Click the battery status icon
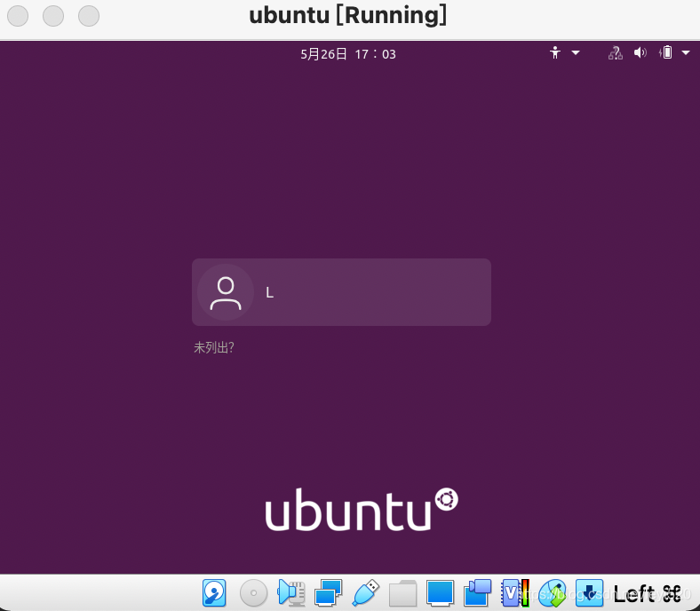Screen dimensions: 700x611 pyautogui.click(x=665, y=53)
